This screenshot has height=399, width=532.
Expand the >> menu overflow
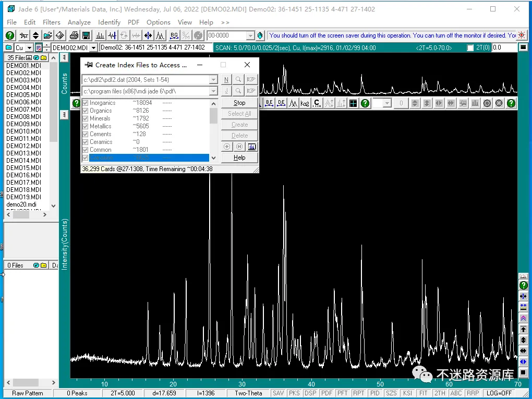pos(225,22)
